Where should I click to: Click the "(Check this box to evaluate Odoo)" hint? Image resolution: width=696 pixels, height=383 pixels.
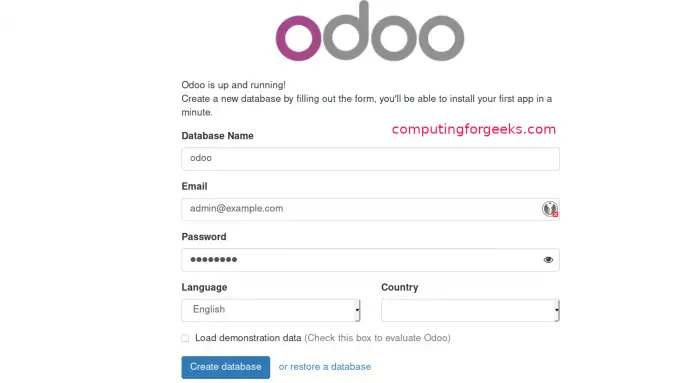click(x=377, y=338)
